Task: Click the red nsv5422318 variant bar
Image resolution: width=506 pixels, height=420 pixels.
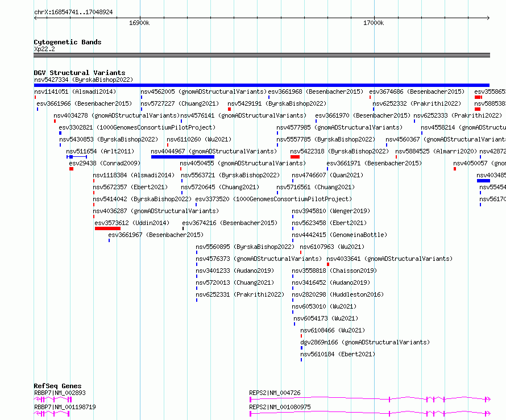Action: 295,157
